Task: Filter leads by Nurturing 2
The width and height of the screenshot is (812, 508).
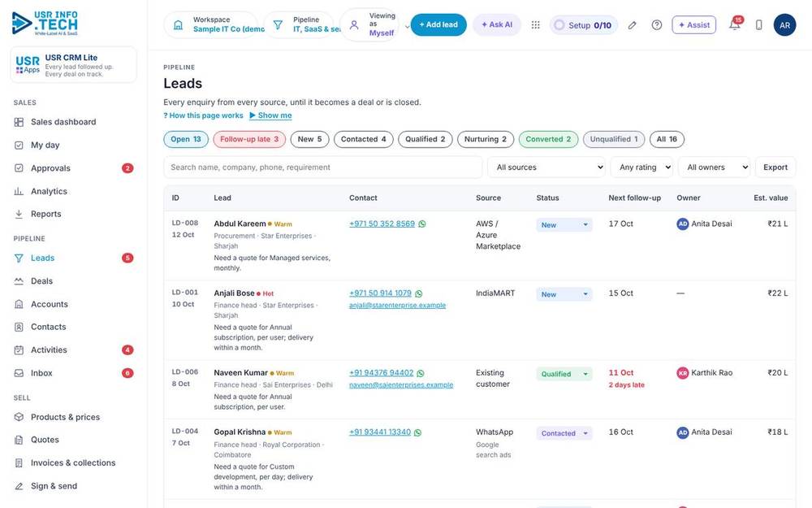Action: pyautogui.click(x=486, y=139)
